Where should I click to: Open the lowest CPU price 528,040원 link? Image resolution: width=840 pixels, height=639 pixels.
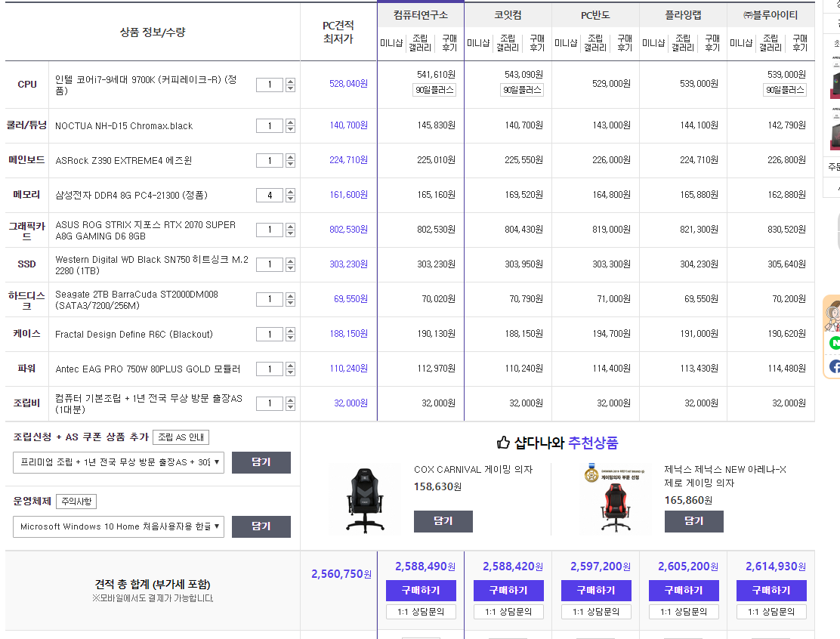(x=348, y=84)
